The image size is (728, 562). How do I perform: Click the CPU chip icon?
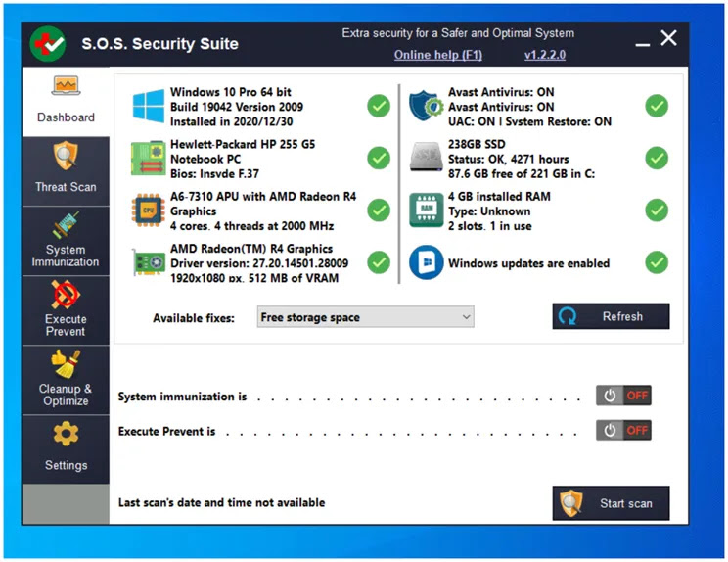point(148,211)
